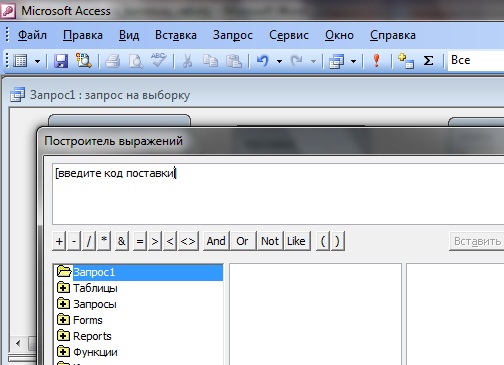Insert the not-equal <> operator button
This screenshot has width=504, height=365.
click(x=188, y=241)
